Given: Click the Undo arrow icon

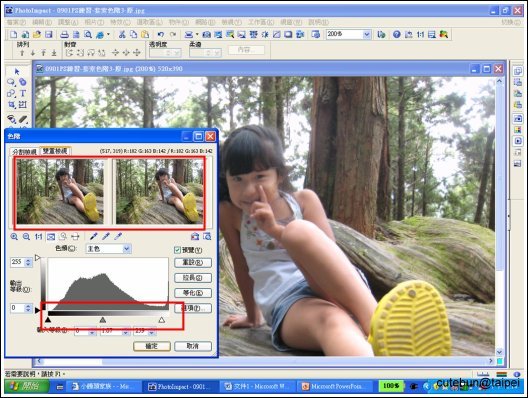Looking at the screenshot, I should tap(161, 34).
